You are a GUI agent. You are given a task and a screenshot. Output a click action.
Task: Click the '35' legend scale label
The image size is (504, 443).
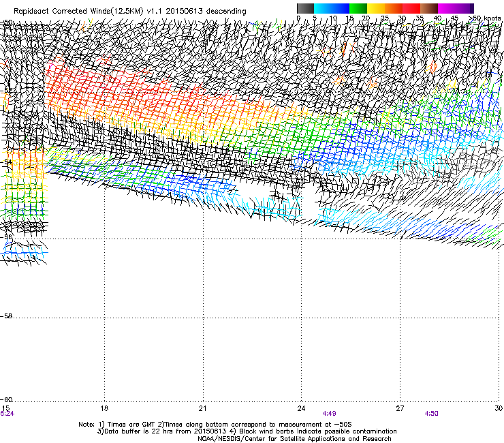coord(420,18)
